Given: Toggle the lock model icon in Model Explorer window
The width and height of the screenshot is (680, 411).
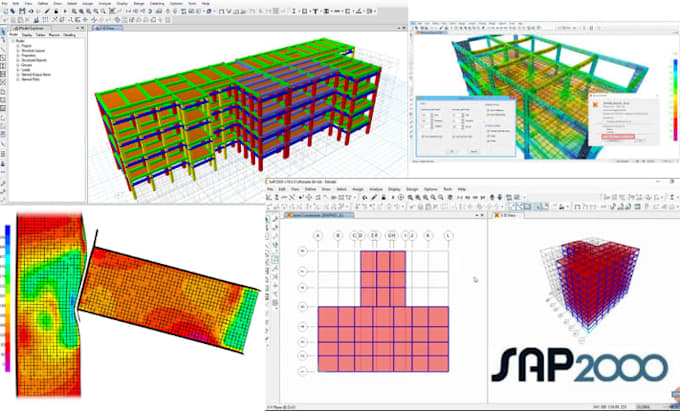Looking at the screenshot, I should coord(56,11).
